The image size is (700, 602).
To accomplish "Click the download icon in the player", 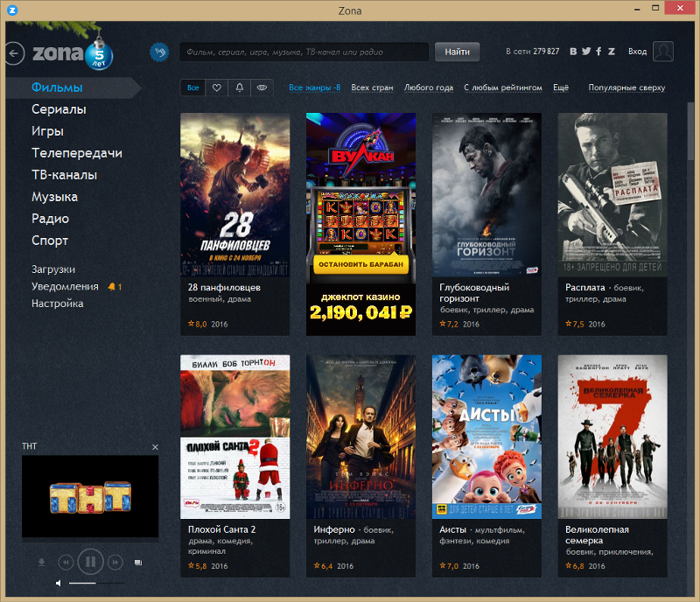I will (41, 563).
